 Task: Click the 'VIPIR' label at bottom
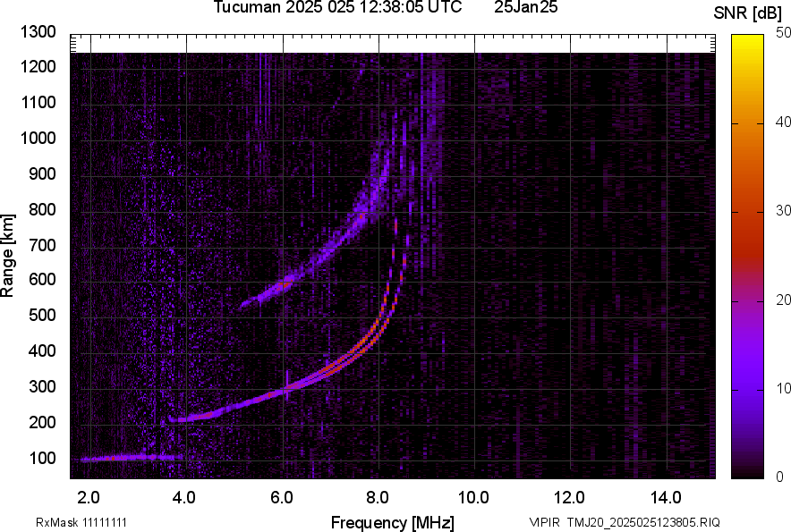click(544, 522)
